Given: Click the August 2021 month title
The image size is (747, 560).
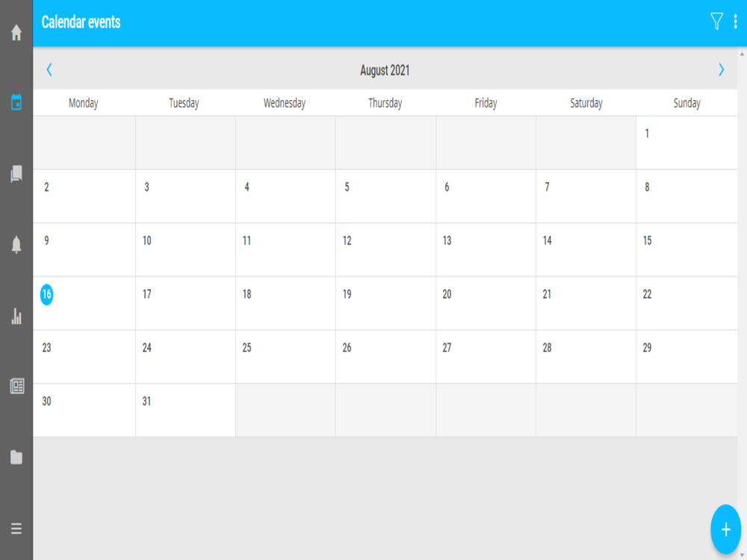Looking at the screenshot, I should pyautogui.click(x=385, y=70).
